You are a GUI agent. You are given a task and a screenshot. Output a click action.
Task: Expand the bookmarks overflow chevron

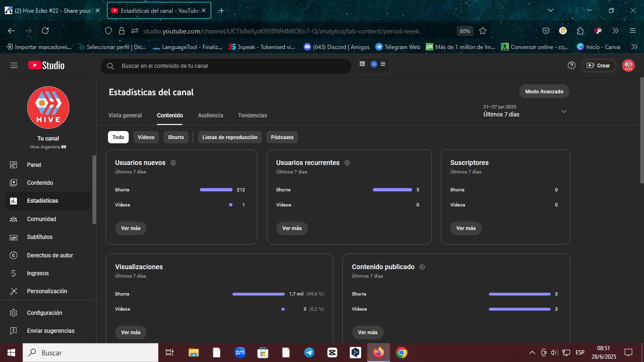[x=634, y=47]
